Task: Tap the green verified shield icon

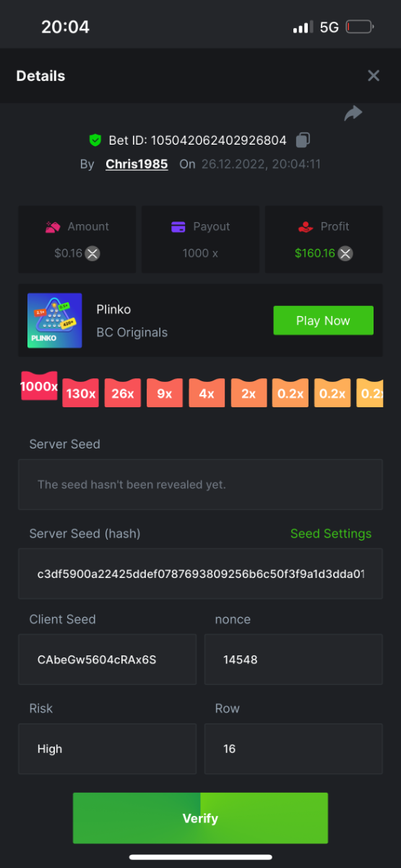Action: coord(95,140)
